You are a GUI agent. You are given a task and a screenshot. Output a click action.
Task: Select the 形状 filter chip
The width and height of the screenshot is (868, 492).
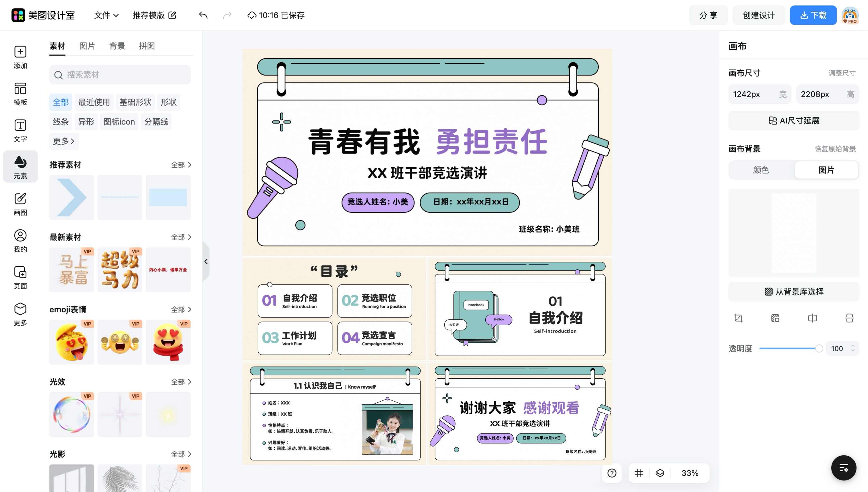pyautogui.click(x=168, y=102)
